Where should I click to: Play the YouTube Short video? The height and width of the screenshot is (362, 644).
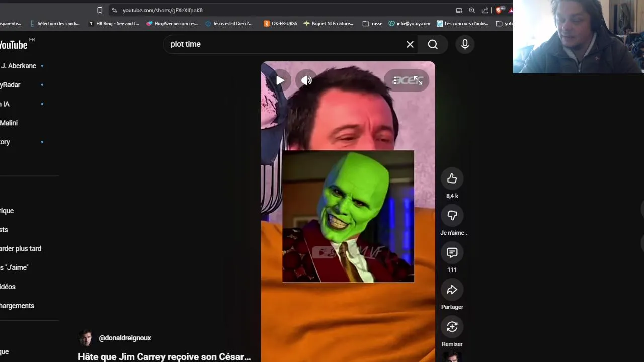click(x=280, y=80)
